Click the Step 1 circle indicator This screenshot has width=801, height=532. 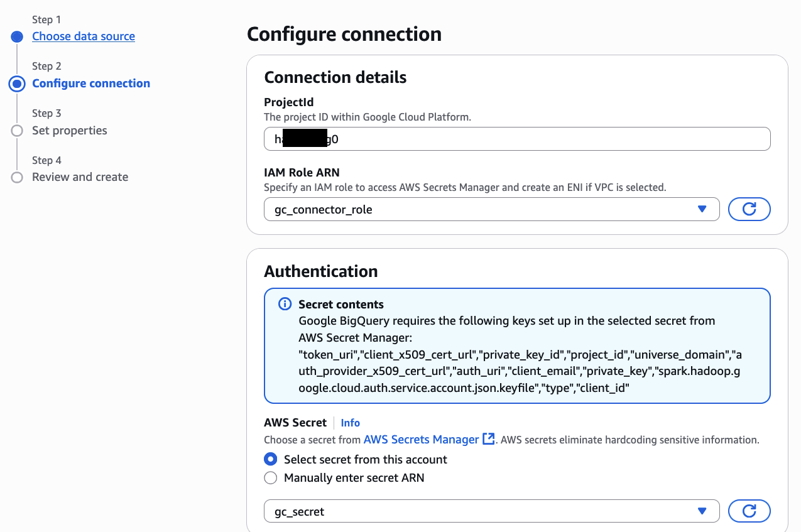click(17, 36)
